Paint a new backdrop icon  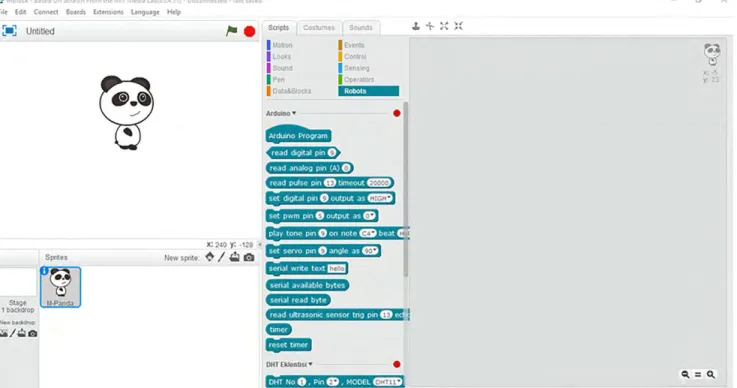(13, 333)
